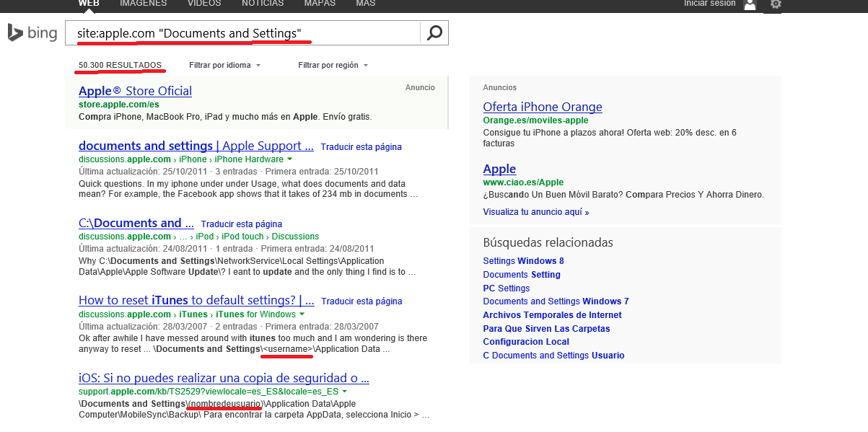The width and height of the screenshot is (868, 432).
Task: Click the Orange.es/moviles-apple URL text
Action: coord(535,120)
